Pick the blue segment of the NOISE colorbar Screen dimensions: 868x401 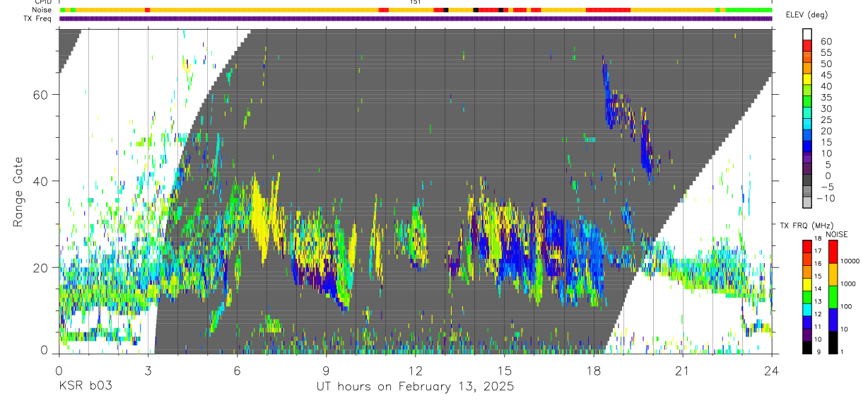[x=833, y=319]
